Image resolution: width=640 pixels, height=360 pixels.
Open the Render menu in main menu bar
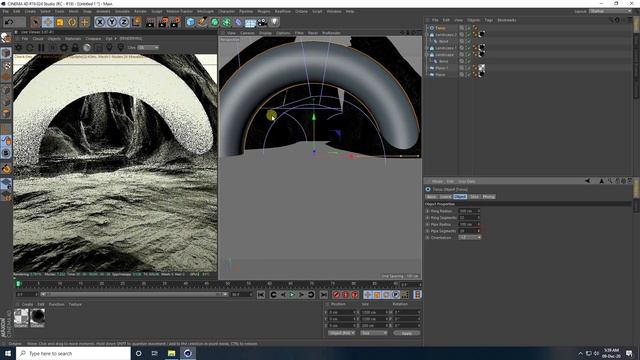pos(140,11)
